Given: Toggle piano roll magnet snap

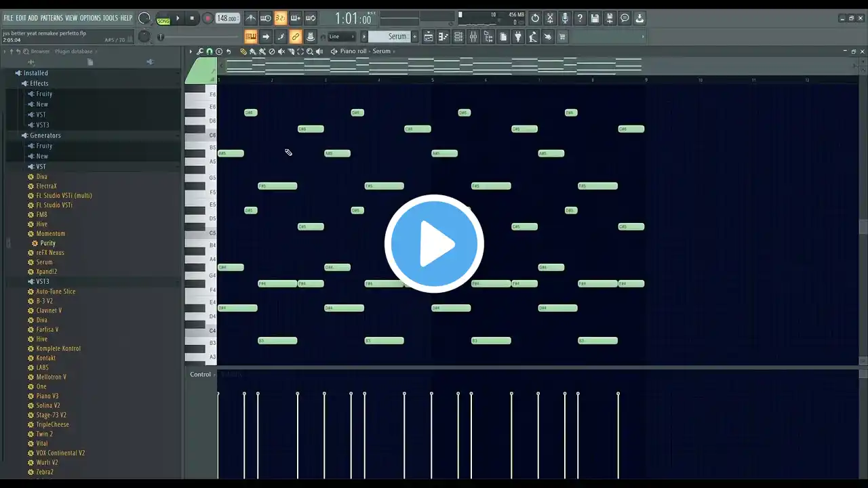Looking at the screenshot, I should (210, 52).
